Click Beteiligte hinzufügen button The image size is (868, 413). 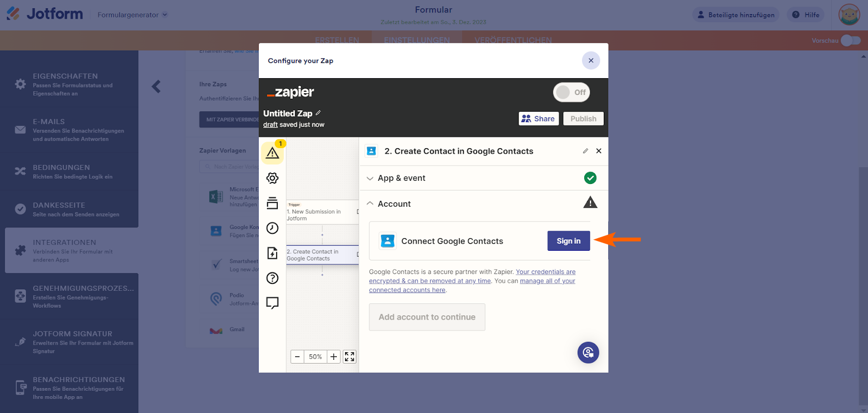[736, 15]
